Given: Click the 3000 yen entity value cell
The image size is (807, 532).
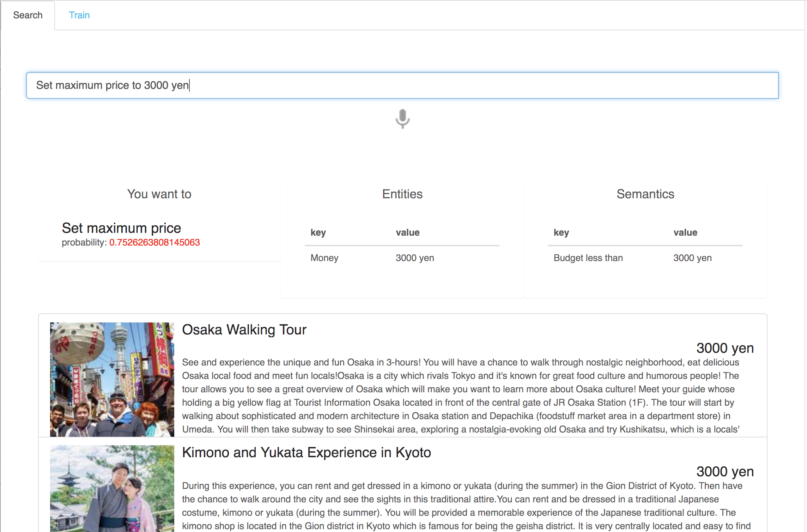Looking at the screenshot, I should pos(415,258).
